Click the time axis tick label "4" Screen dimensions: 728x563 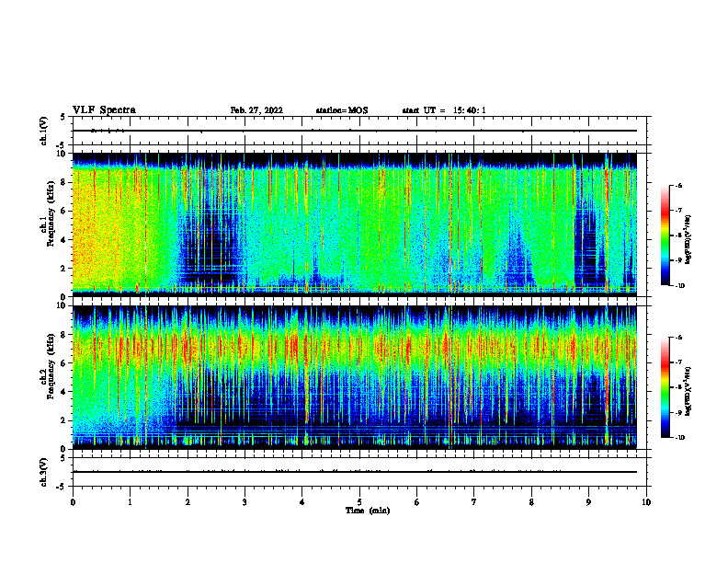(x=302, y=502)
